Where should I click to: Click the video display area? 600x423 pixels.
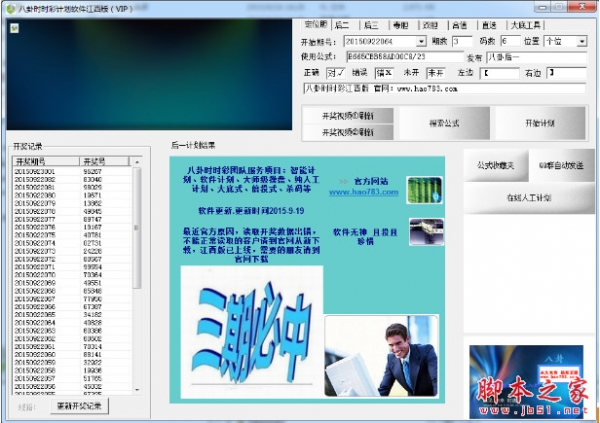(x=149, y=74)
